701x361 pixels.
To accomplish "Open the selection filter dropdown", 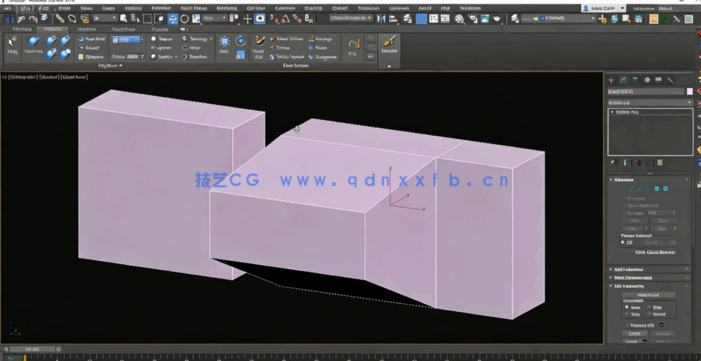I will point(106,18).
